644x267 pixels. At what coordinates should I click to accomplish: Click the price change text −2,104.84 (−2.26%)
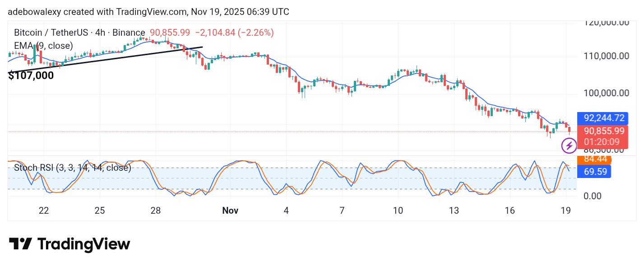234,33
